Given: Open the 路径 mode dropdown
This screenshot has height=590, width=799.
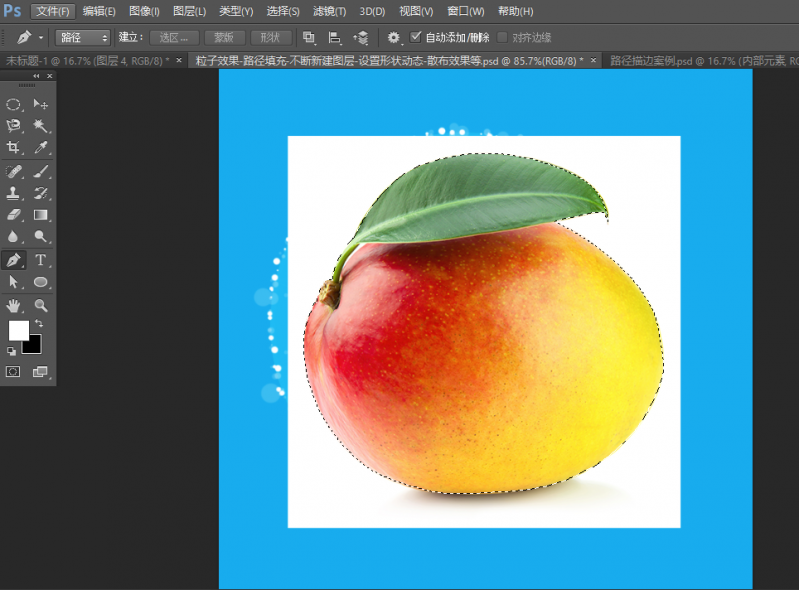Looking at the screenshot, I should (x=83, y=37).
